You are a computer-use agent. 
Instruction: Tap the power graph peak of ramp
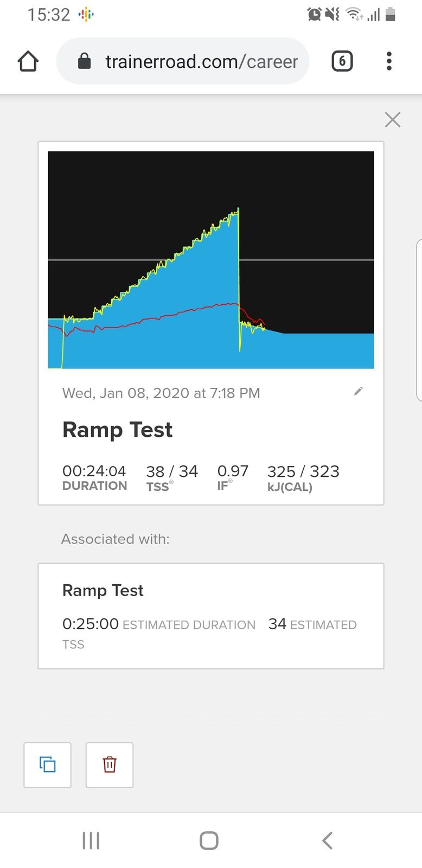coord(238,210)
